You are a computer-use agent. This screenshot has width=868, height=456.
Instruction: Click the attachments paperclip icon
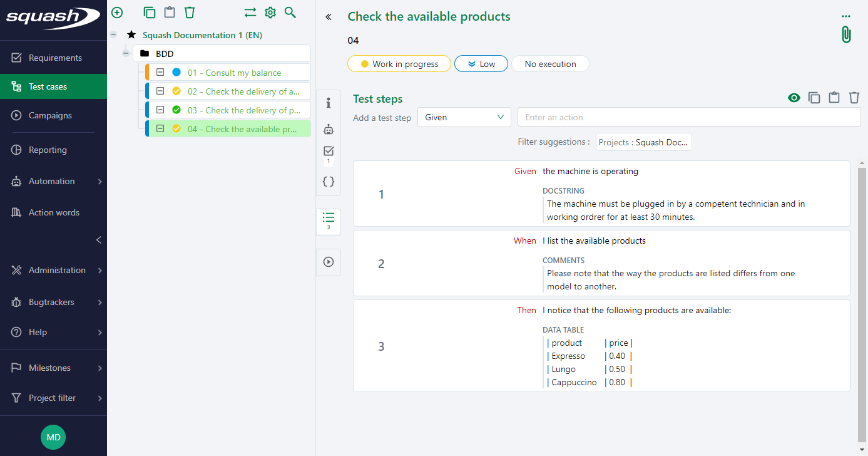click(x=845, y=34)
